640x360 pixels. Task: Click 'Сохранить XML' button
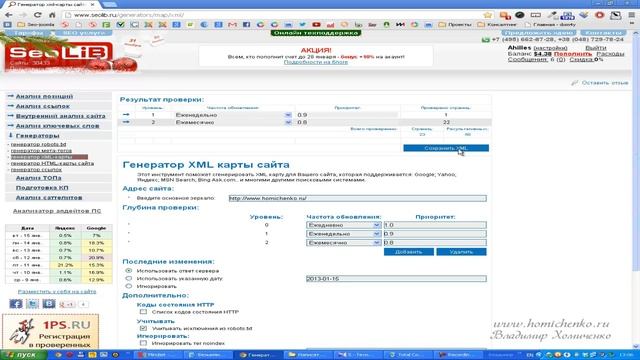446,148
